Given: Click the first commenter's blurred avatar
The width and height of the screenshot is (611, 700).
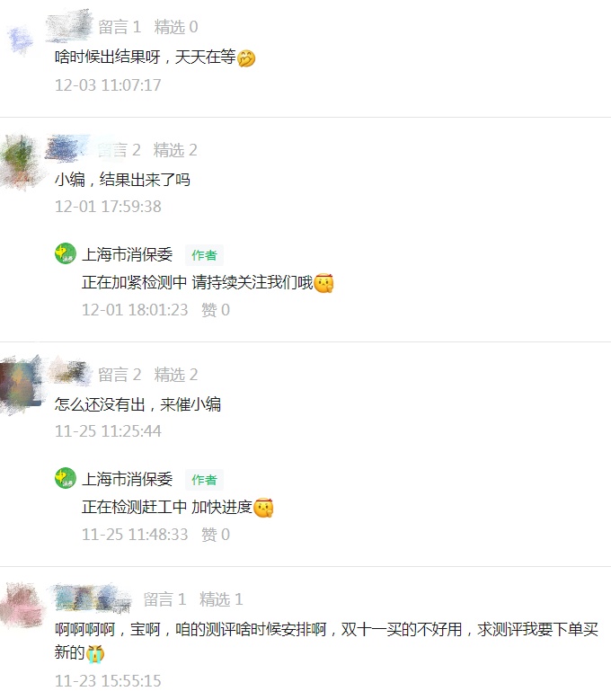Looking at the screenshot, I should tap(20, 40).
